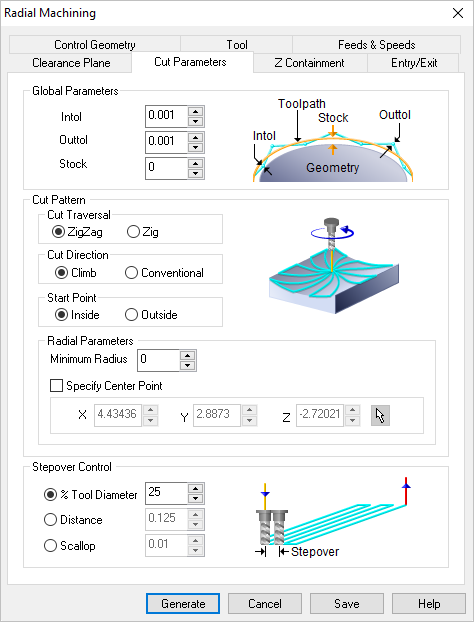Open the Control Geometry tab
The image size is (474, 622).
coord(95,44)
